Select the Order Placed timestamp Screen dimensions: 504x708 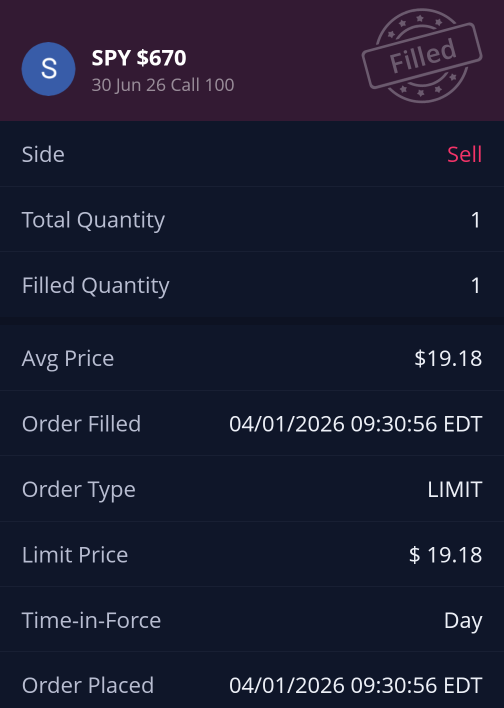point(355,685)
